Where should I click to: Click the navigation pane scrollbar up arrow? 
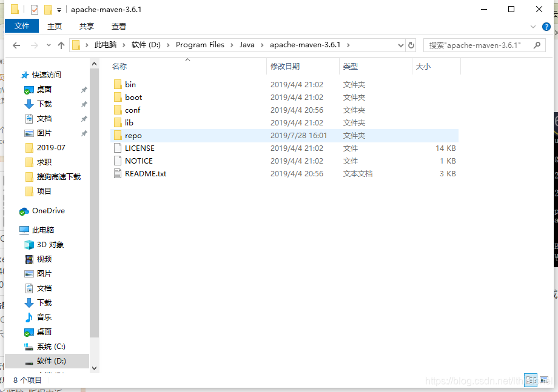[x=94, y=64]
